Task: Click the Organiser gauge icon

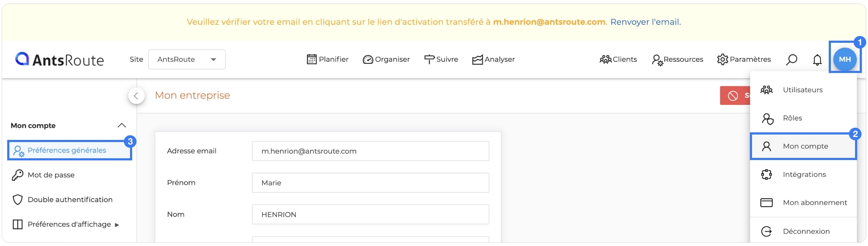Action: 368,60
